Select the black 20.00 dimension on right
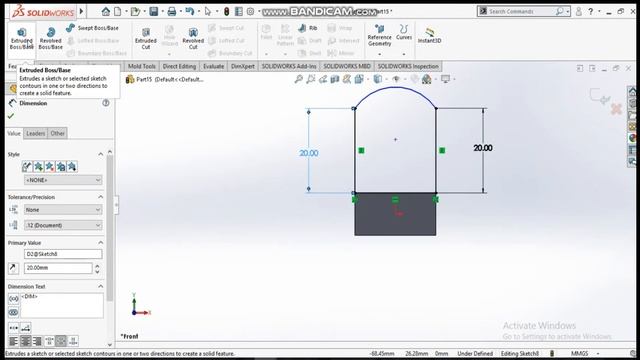The height and width of the screenshot is (360, 640). pos(483,148)
